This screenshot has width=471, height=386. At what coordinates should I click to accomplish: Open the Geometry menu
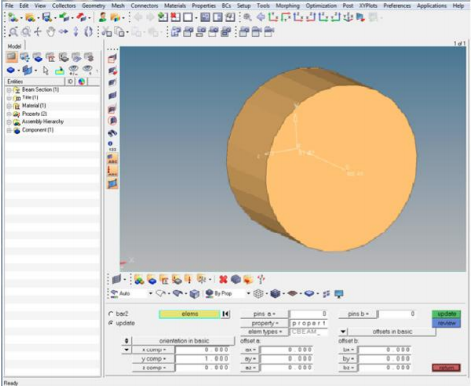(x=93, y=6)
